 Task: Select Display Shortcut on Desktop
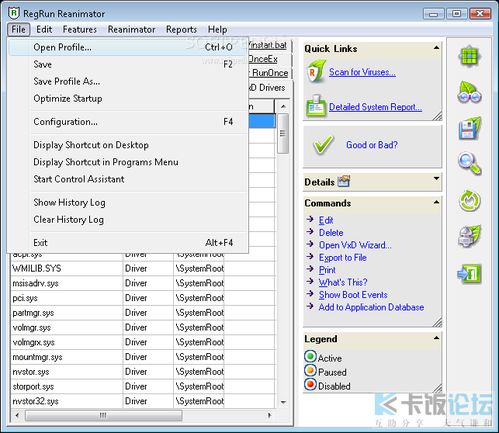click(x=128, y=145)
